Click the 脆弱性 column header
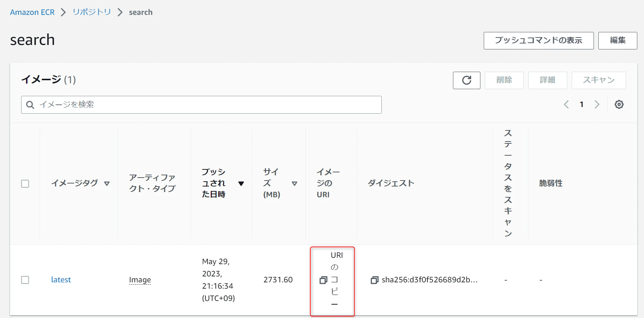This screenshot has height=318, width=644. pos(551,183)
